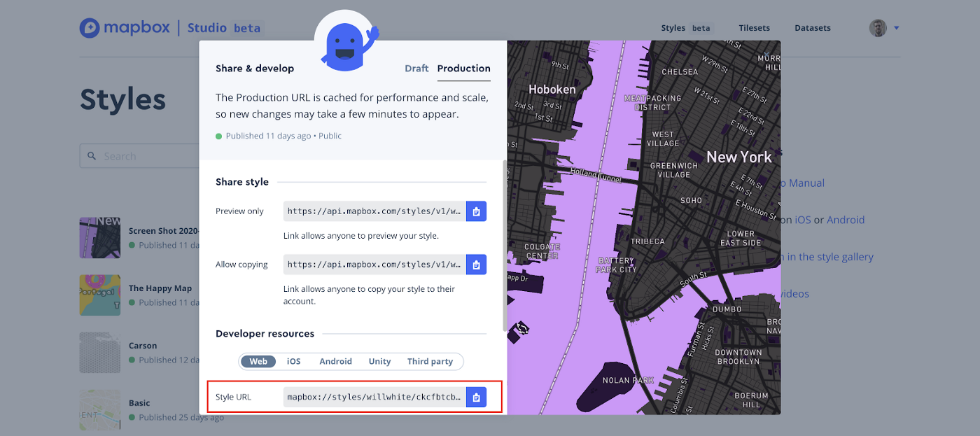
Task: Click the Preview only URL field
Action: (x=374, y=211)
